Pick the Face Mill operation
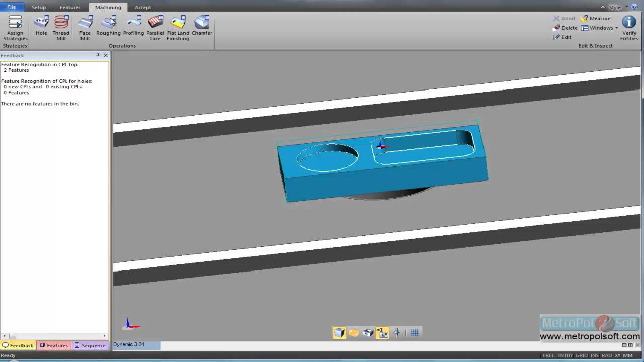This screenshot has width=644, height=362. pos(85,28)
